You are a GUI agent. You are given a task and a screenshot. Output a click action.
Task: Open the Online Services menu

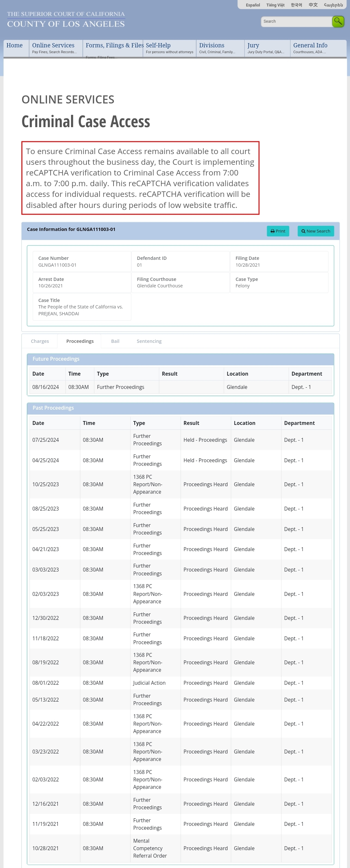pyautogui.click(x=55, y=48)
